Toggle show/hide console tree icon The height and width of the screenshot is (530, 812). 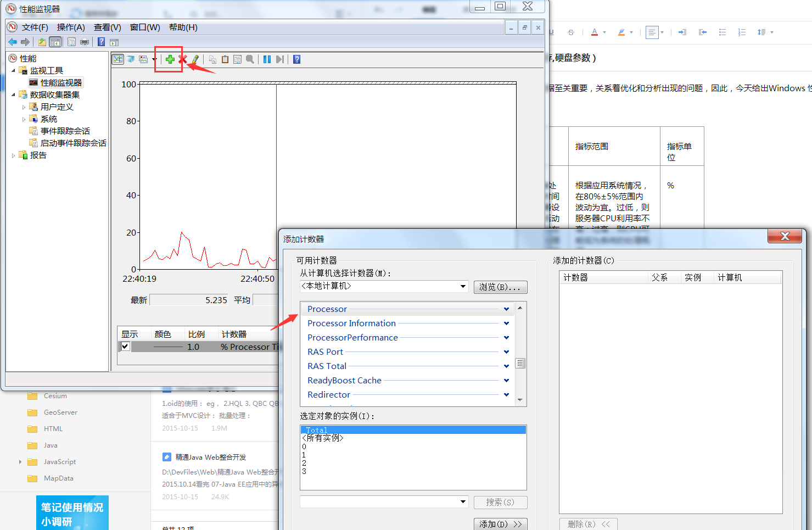(55, 42)
